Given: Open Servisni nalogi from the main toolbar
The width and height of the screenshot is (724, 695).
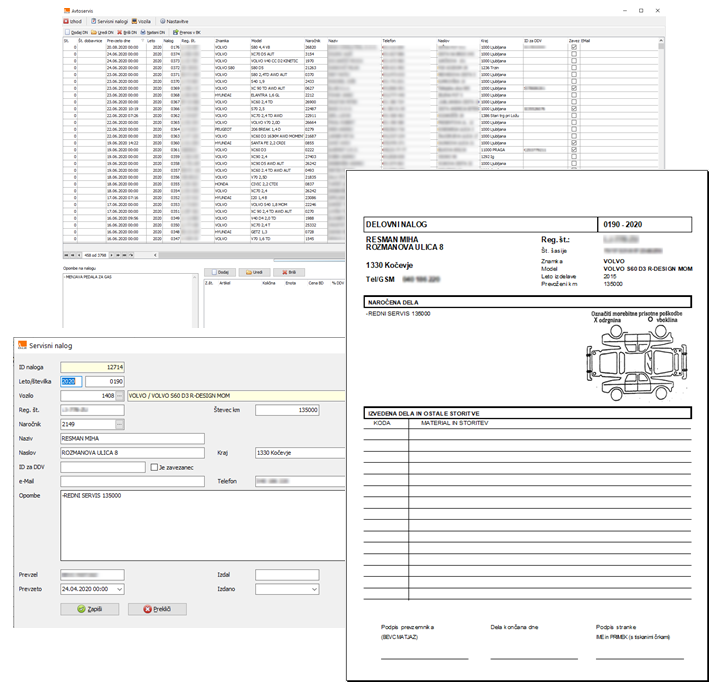Looking at the screenshot, I should 106,20.
